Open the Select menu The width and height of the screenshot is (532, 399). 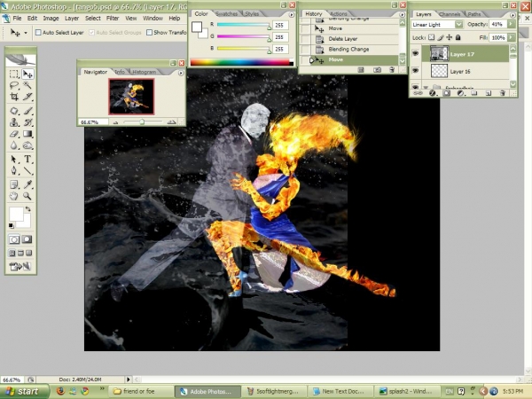(92, 19)
